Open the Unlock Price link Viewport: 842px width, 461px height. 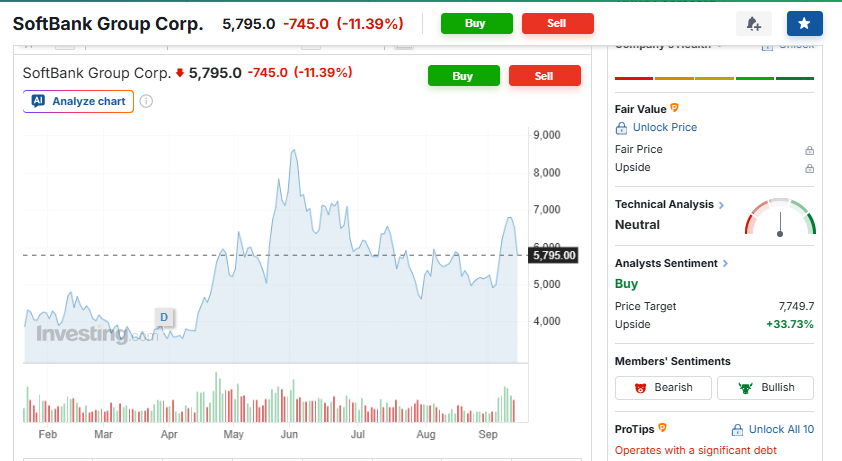(656, 127)
